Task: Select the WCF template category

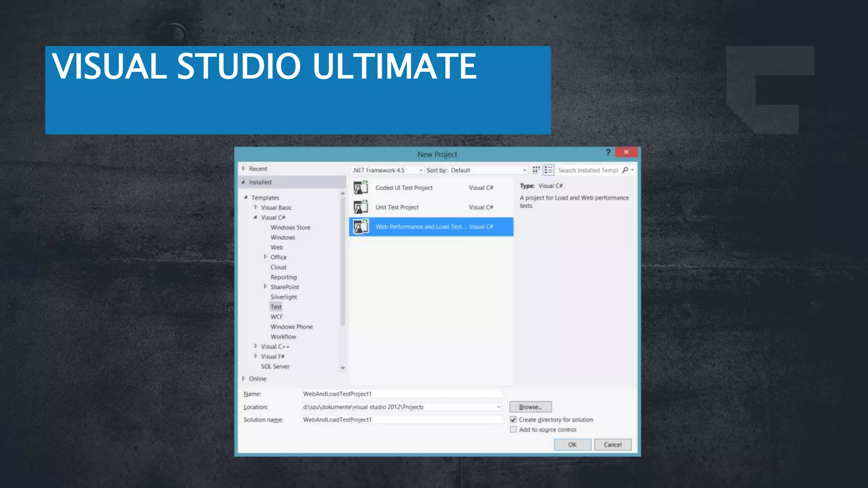Action: click(x=276, y=317)
